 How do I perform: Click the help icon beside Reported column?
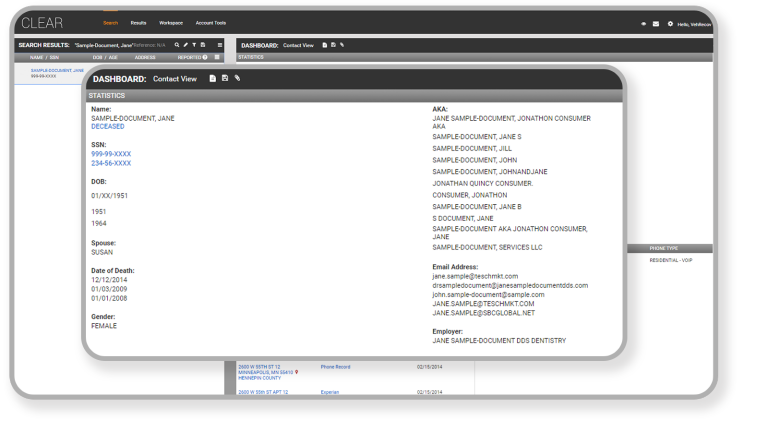pyautogui.click(x=205, y=57)
